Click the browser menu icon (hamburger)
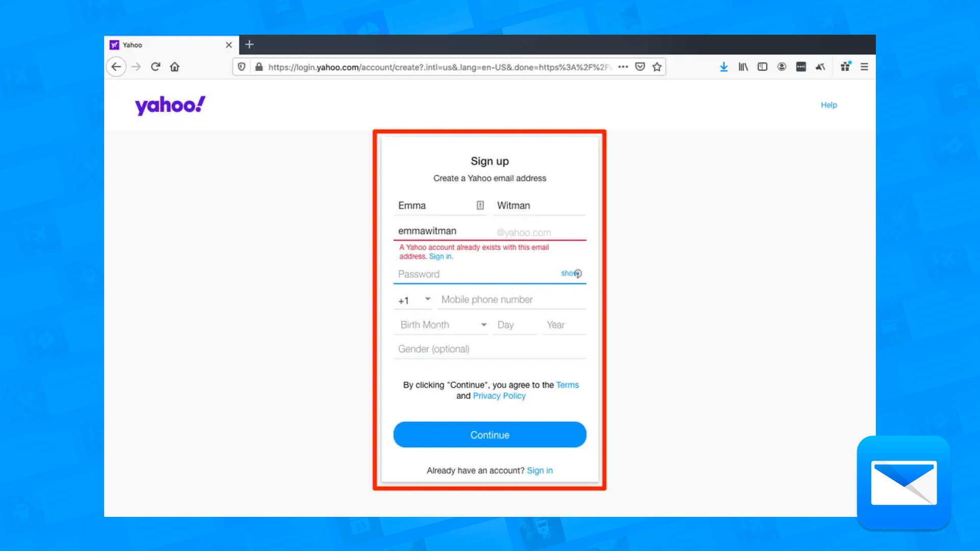Image resolution: width=980 pixels, height=551 pixels. [x=864, y=67]
